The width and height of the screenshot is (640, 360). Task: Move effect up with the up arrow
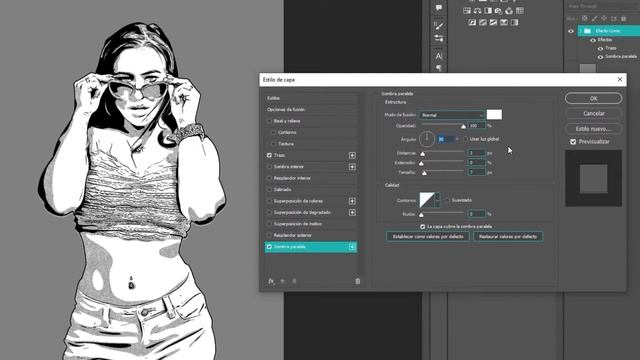tap(282, 281)
